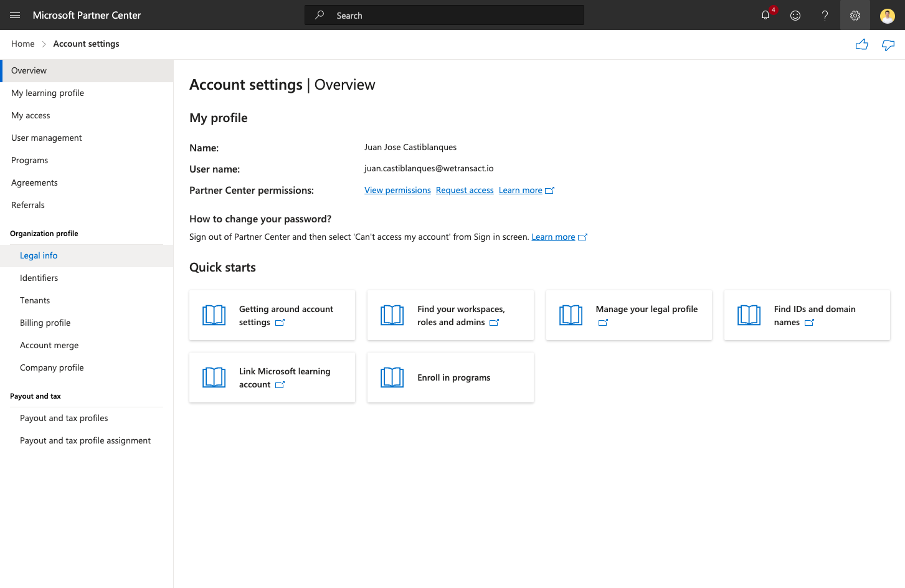The width and height of the screenshot is (905, 588).
Task: Open the help question mark icon
Action: click(825, 15)
